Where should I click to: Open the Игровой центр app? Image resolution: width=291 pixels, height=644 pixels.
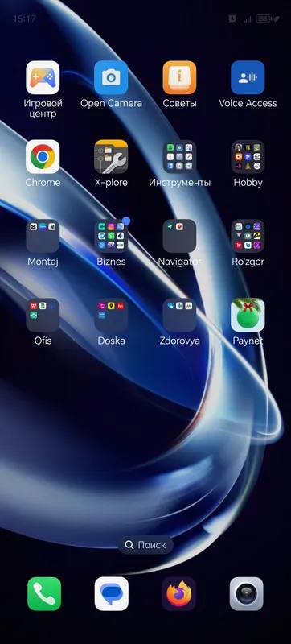(x=43, y=77)
